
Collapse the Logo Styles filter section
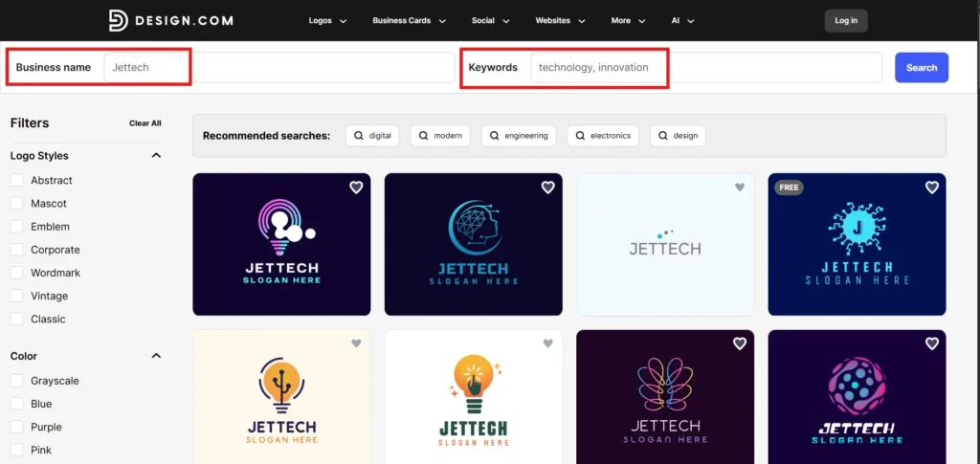click(156, 156)
